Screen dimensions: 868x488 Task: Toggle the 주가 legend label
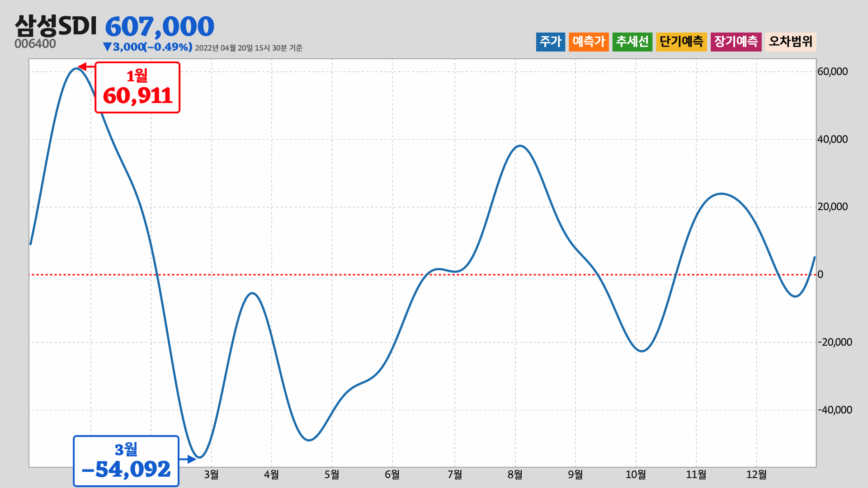point(550,42)
